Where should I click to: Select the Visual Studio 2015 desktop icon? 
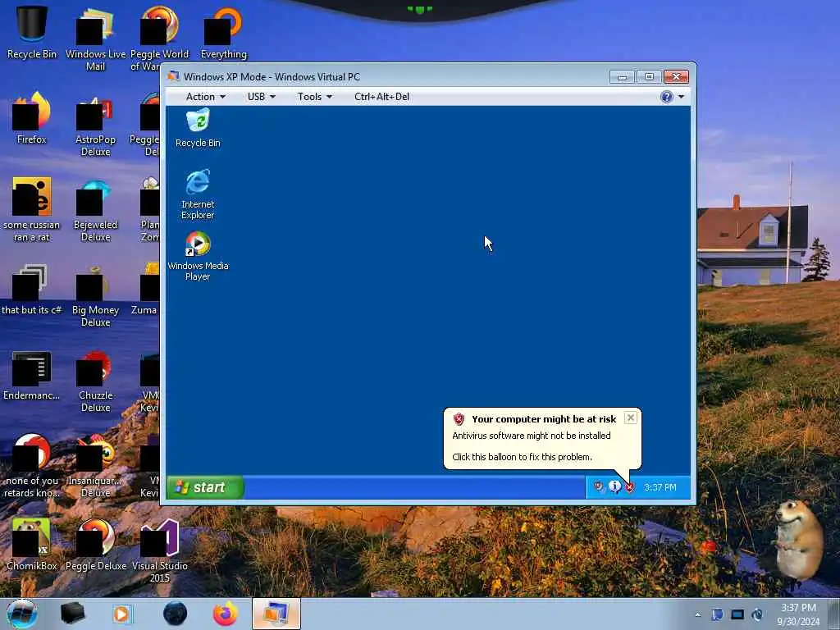coord(160,550)
